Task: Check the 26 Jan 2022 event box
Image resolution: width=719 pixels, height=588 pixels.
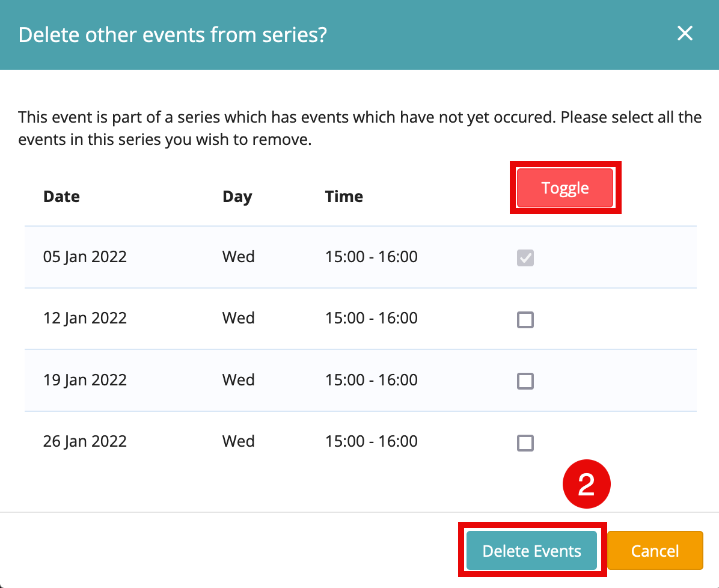Action: (x=525, y=443)
